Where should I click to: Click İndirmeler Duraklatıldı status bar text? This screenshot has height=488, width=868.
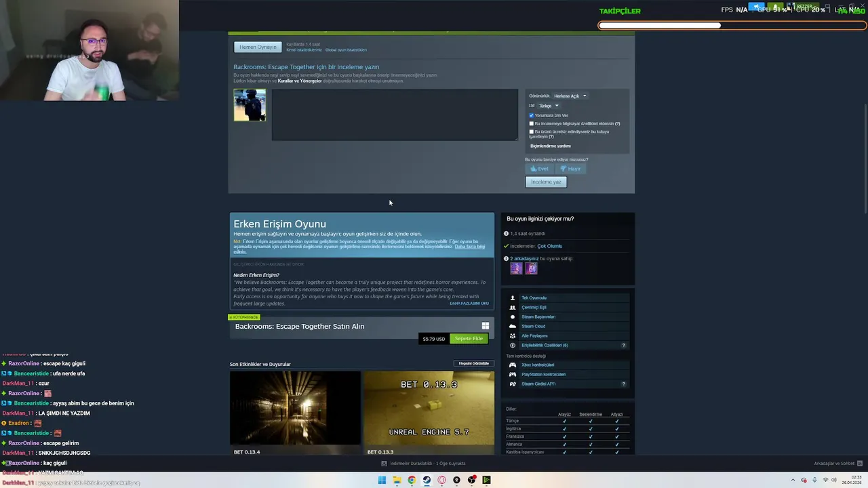pos(428,464)
